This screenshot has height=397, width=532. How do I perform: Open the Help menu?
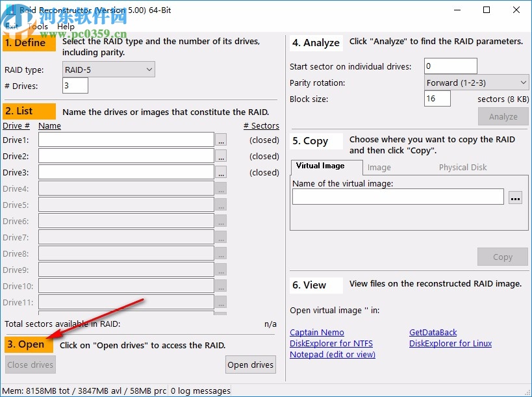[66, 27]
